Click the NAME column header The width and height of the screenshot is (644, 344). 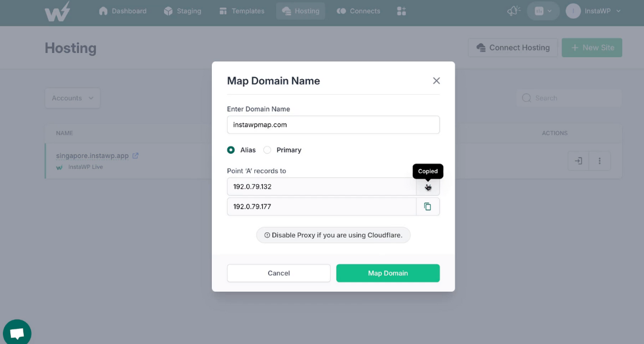point(64,133)
